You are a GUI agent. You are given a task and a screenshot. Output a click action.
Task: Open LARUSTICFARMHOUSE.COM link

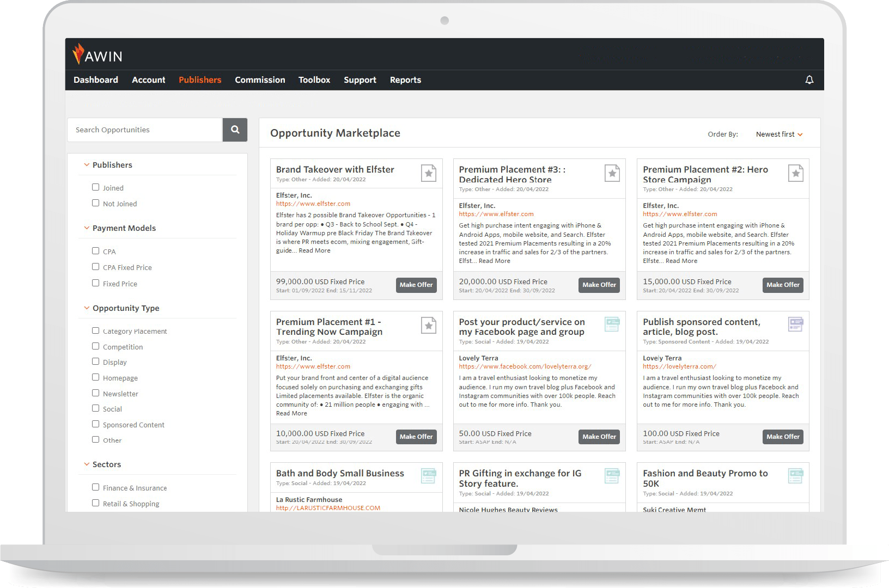[328, 508]
